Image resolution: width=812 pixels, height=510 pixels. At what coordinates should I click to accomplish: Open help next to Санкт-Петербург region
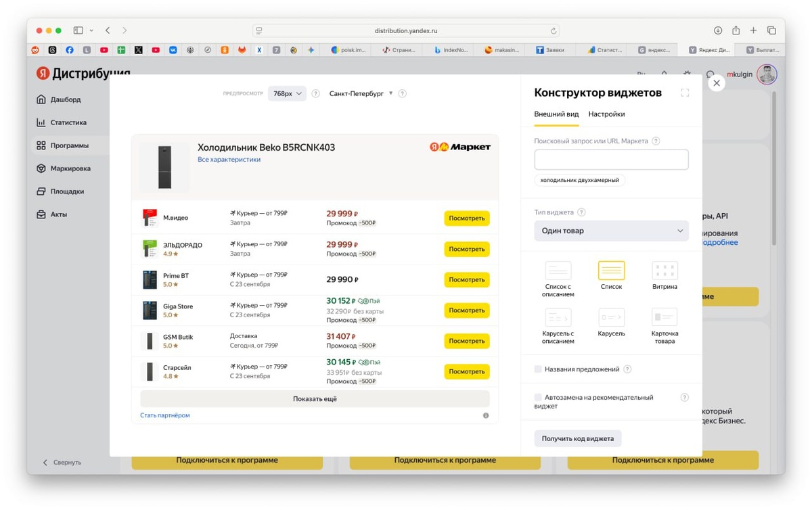point(402,94)
